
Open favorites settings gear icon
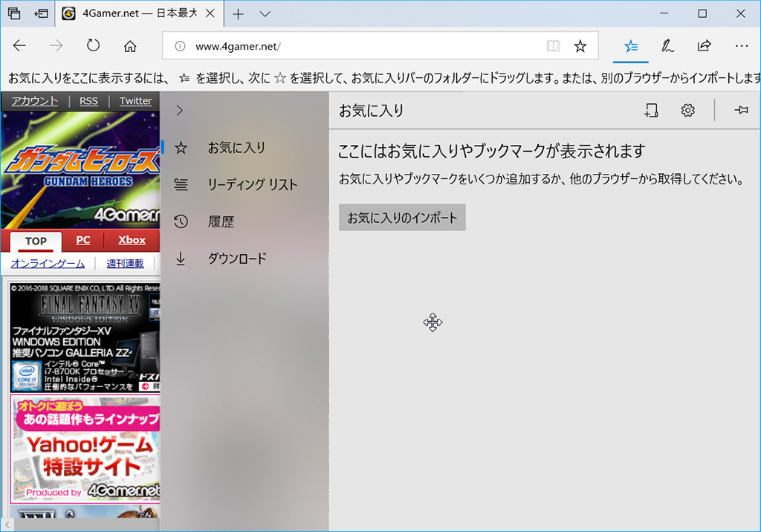click(688, 111)
